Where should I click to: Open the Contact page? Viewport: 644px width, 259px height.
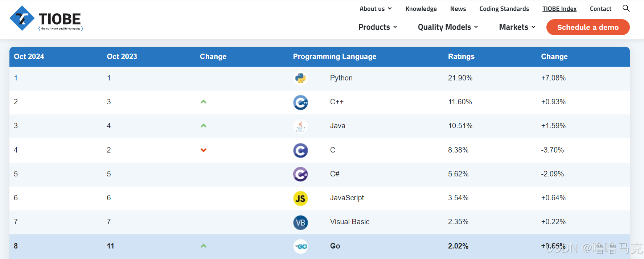pyautogui.click(x=600, y=9)
